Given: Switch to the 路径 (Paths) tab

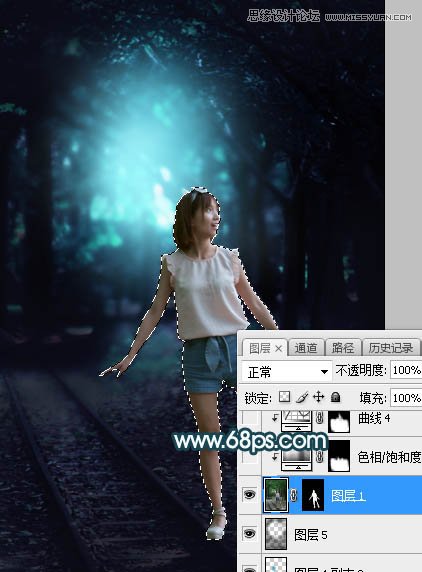Looking at the screenshot, I should point(342,348).
